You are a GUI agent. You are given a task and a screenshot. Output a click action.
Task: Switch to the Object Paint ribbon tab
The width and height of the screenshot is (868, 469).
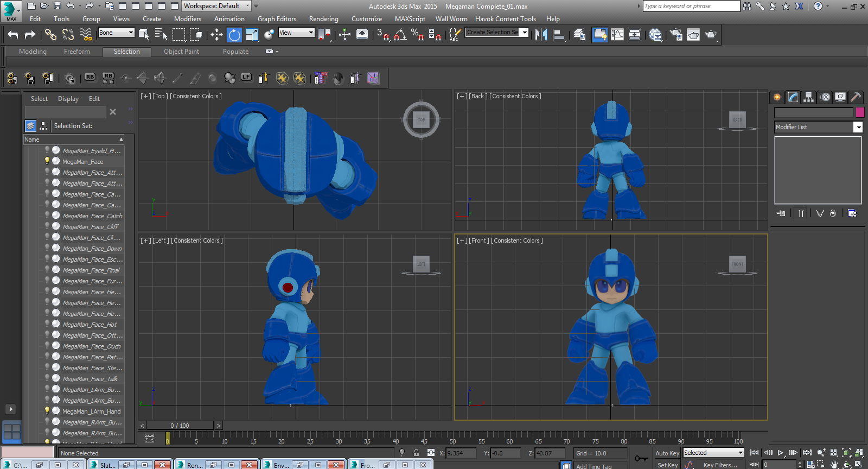(181, 52)
